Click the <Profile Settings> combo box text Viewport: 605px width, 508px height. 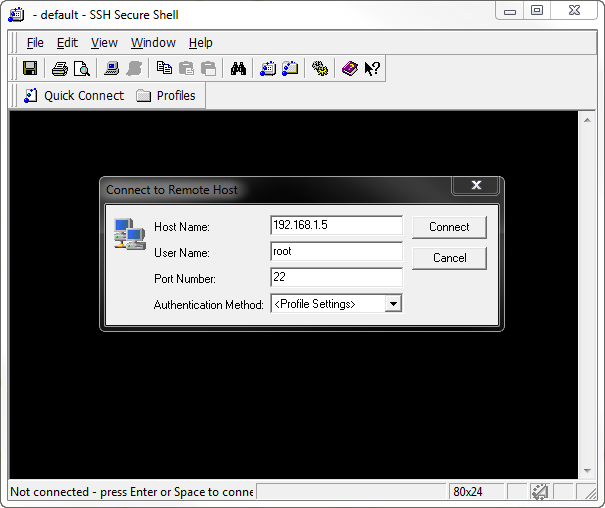(x=314, y=304)
